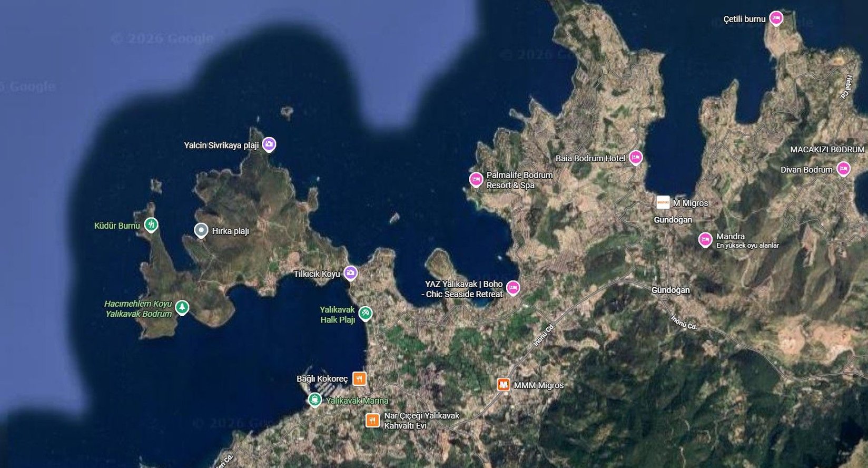This screenshot has height=468, width=868.
Task: Click the Mandra hotel pin
Action: pos(705,239)
